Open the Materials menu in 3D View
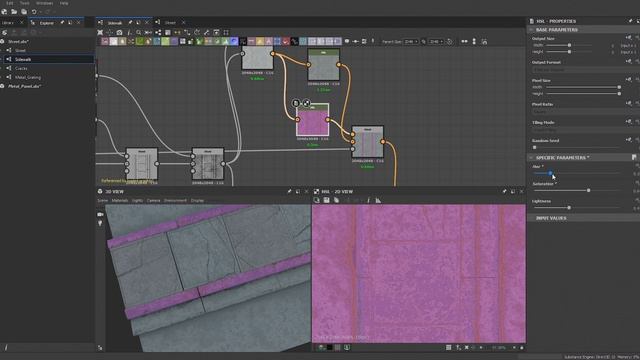Viewport: 640px width, 360px height. pos(120,200)
